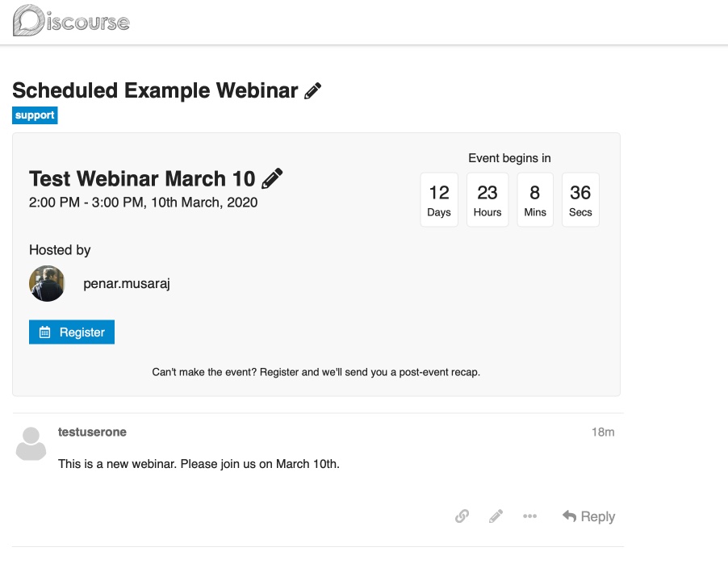Click the Discourse logo in header
This screenshot has height=564, width=728.
click(x=71, y=20)
